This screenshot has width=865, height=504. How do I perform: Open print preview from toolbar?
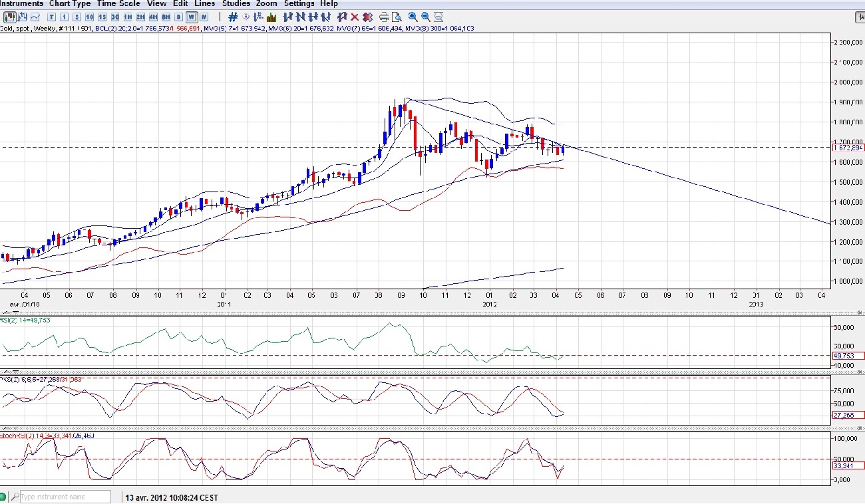[x=397, y=17]
